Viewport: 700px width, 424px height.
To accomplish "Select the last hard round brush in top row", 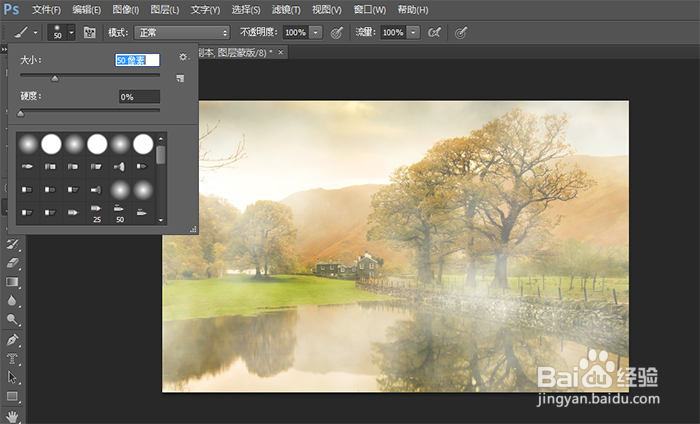I will (143, 144).
